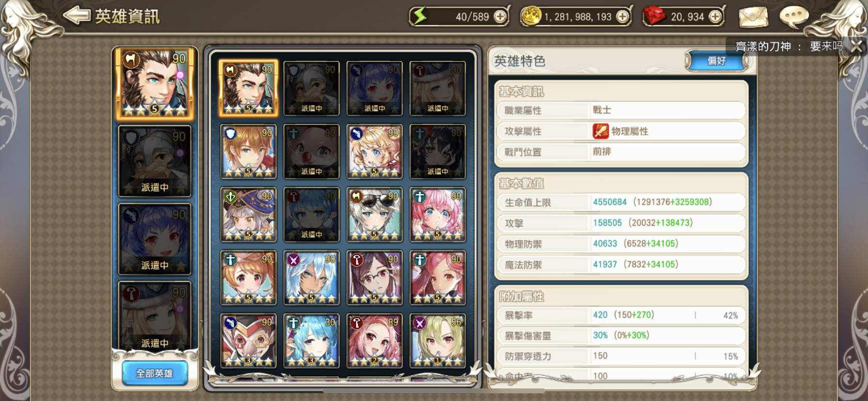Click the 全部英雄 all heroes button

coord(155,373)
